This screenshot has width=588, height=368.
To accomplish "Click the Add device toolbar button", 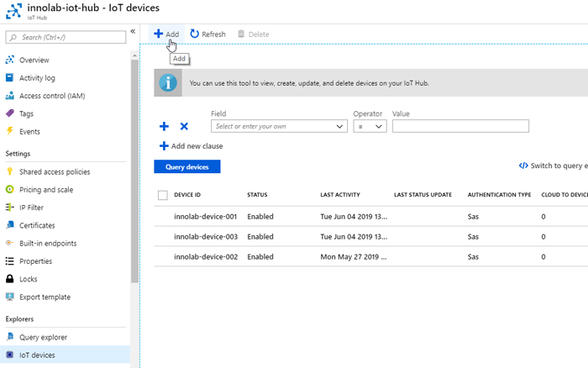I will (166, 34).
